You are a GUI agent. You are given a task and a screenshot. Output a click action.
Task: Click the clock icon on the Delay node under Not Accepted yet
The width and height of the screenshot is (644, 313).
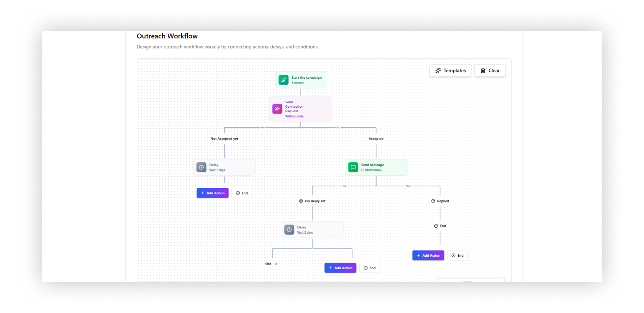(x=201, y=167)
